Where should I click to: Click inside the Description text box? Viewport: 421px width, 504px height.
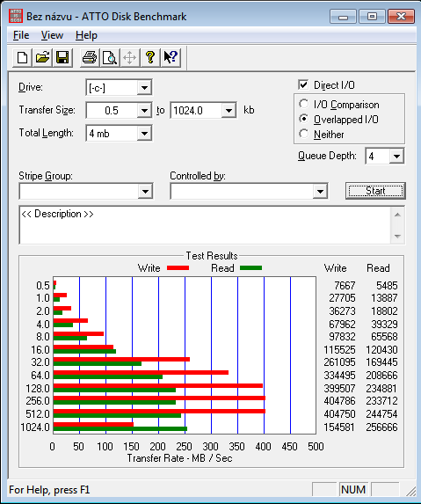tap(205, 225)
